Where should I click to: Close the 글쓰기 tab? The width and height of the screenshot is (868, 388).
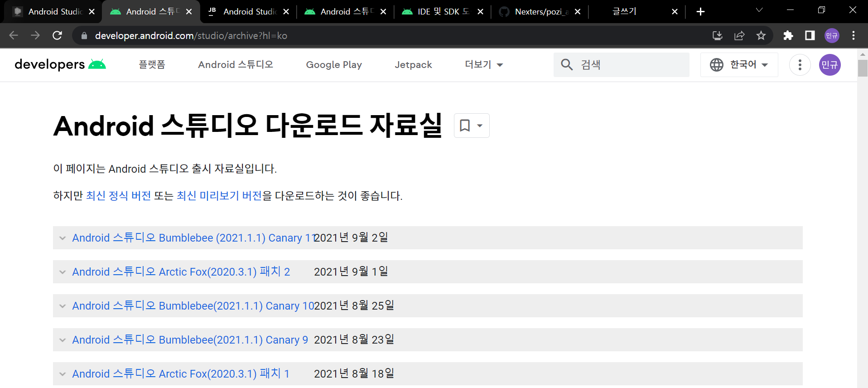pyautogui.click(x=675, y=12)
